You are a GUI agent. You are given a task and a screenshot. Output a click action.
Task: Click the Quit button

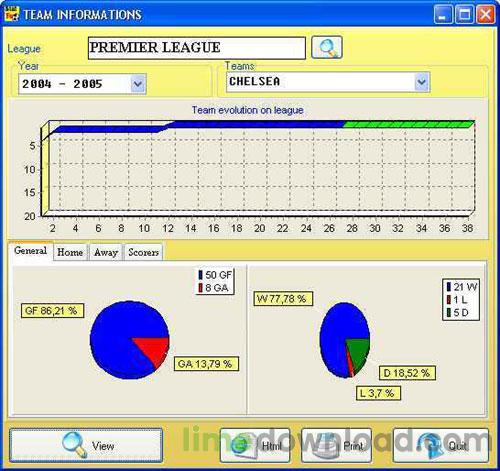(441, 445)
